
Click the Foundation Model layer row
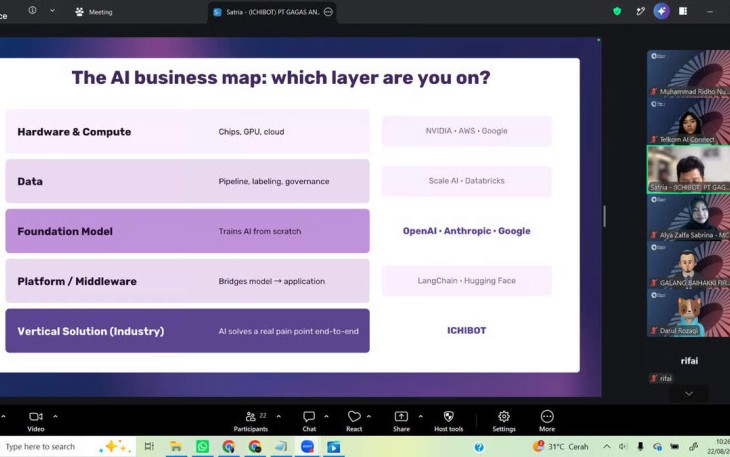pos(188,231)
